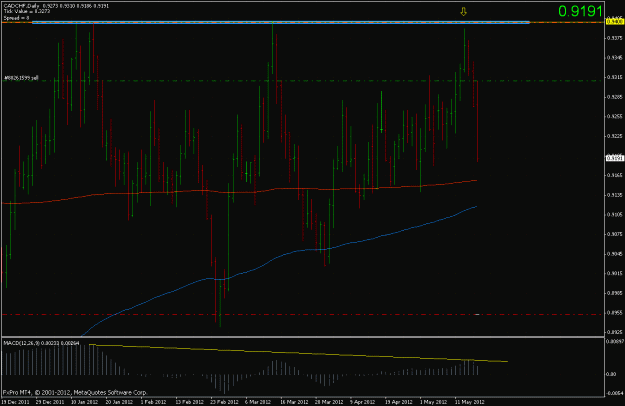Click the 'Tick Value' info line
Image resolution: width=625 pixels, height=406 pixels.
point(27,12)
